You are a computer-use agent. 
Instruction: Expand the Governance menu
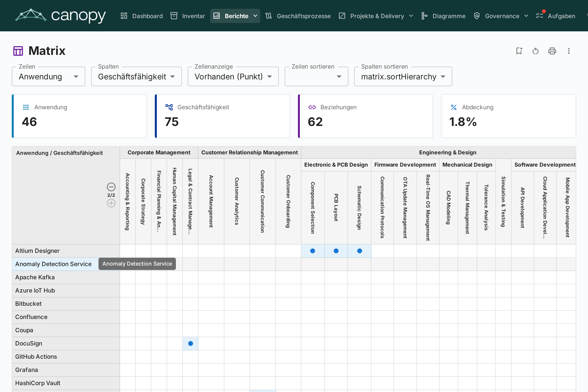(x=501, y=16)
